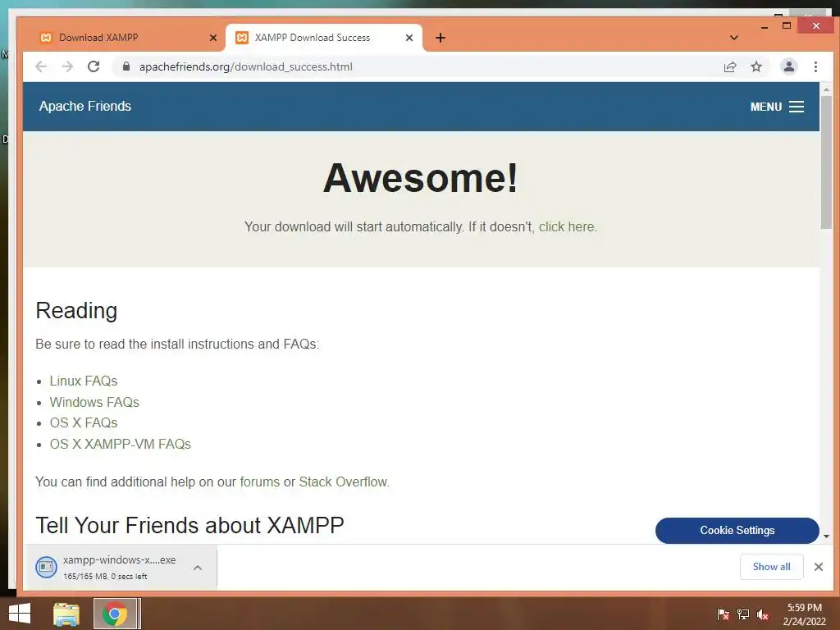
Task: Click the scrollbar down arrow
Action: coord(826,536)
